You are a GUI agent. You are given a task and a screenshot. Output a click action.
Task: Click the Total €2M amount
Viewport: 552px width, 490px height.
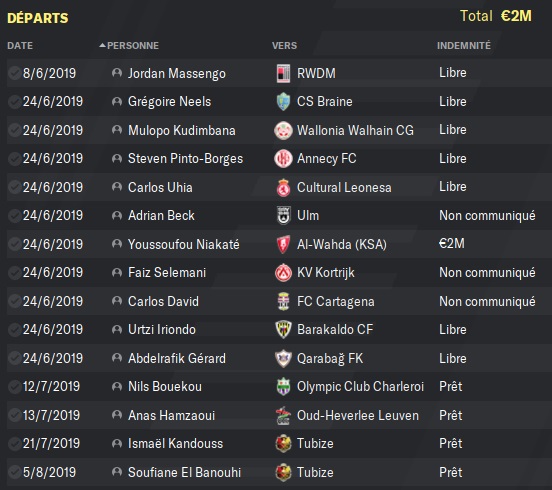tap(516, 16)
